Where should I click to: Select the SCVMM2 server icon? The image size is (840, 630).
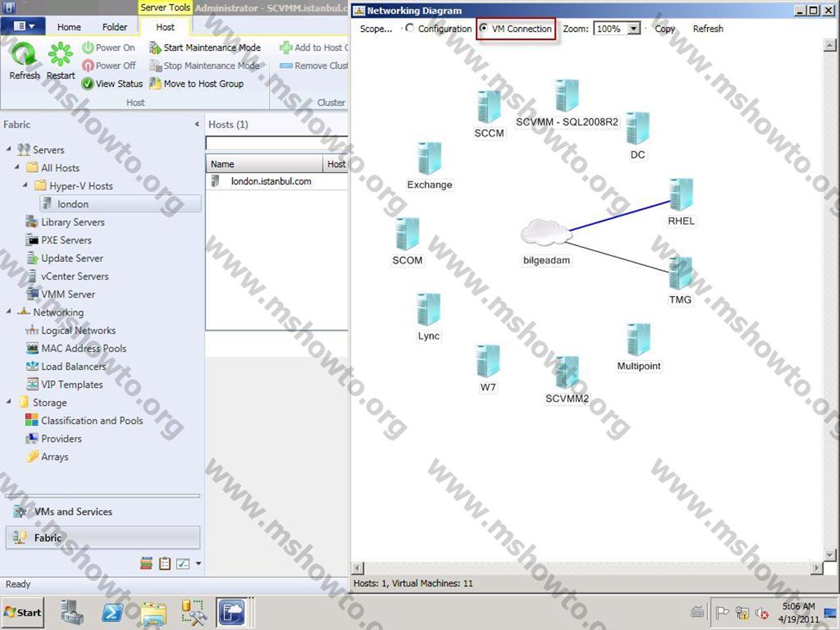click(x=566, y=371)
